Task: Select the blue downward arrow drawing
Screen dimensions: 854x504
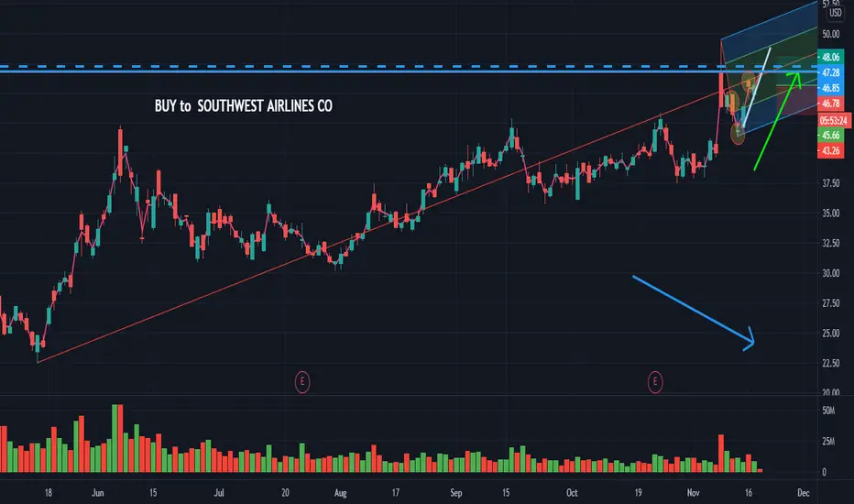Action: click(x=692, y=310)
